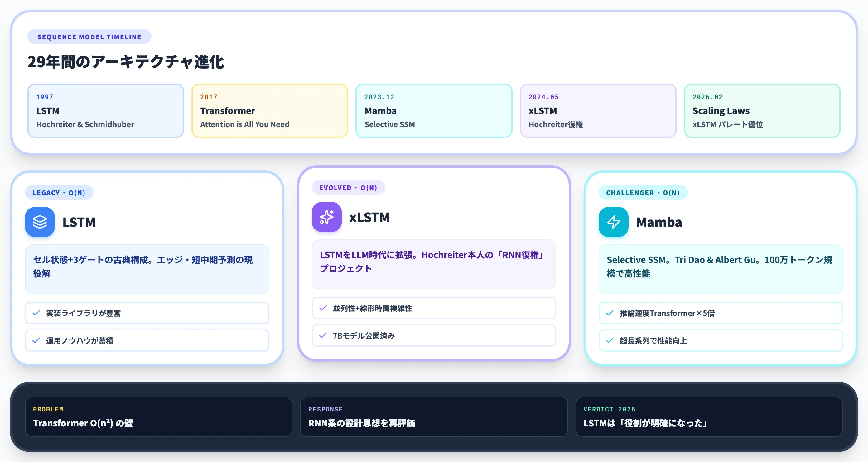Click checkmark beside 実装ライブラリが豊富
The height and width of the screenshot is (462, 868).
click(36, 313)
